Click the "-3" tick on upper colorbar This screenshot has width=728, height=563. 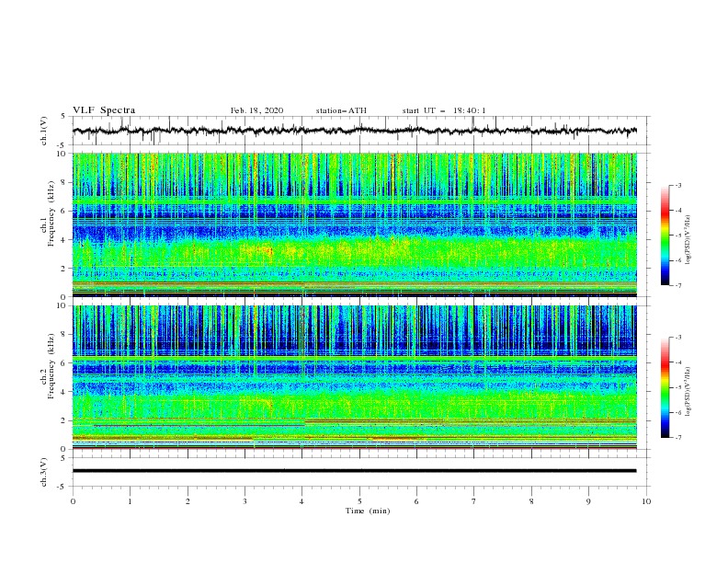point(678,185)
